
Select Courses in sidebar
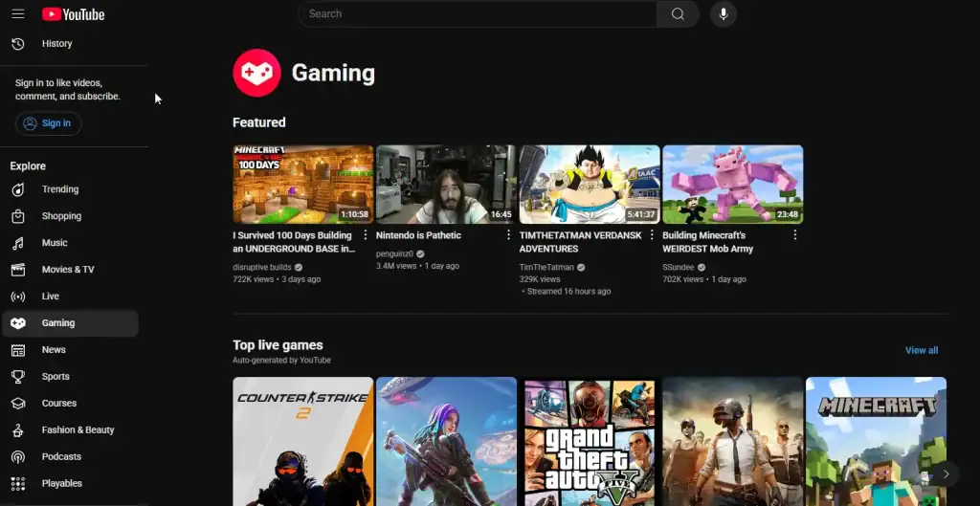point(70,403)
